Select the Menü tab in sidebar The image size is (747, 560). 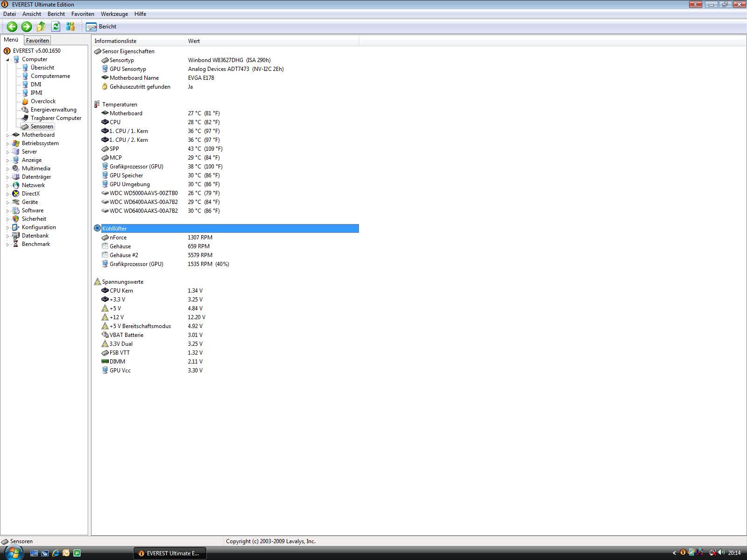11,40
